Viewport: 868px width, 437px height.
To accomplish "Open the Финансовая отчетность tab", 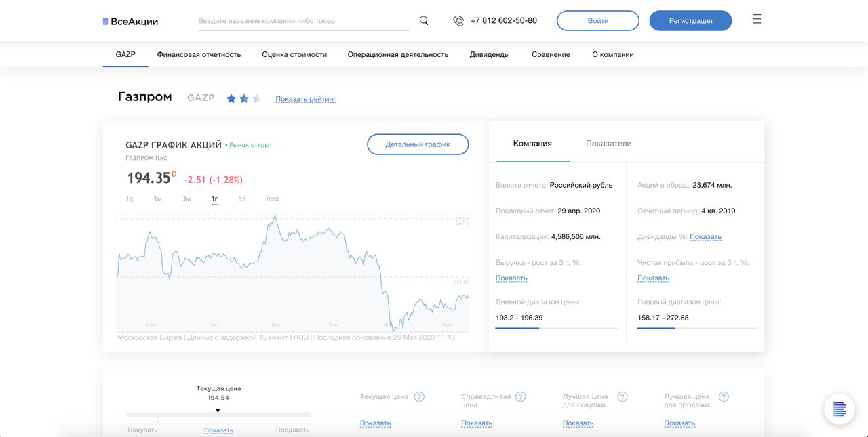I will (x=199, y=54).
